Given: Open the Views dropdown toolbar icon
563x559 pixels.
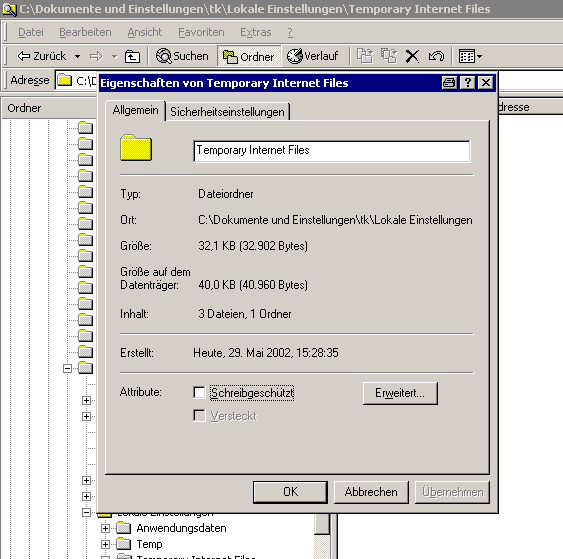Looking at the screenshot, I should 470,56.
